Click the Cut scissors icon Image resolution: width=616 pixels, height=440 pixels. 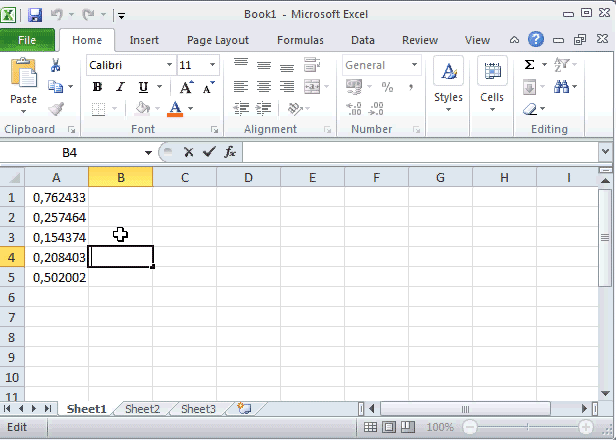pyautogui.click(x=56, y=65)
